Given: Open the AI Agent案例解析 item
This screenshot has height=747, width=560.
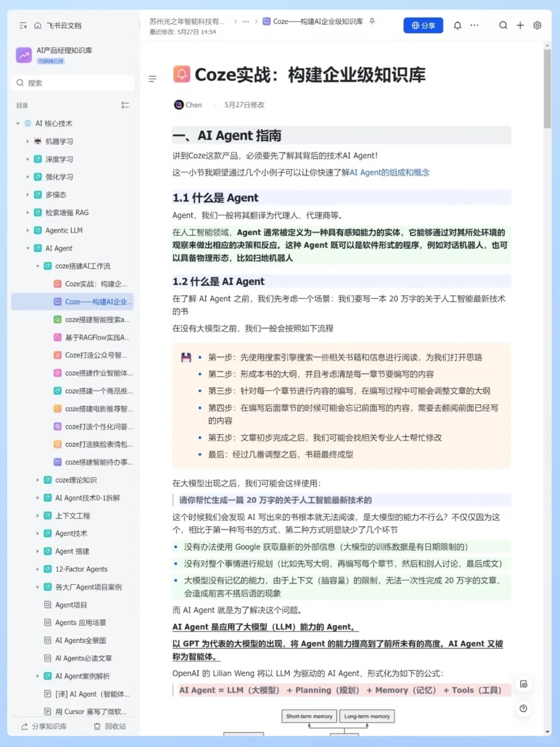Looking at the screenshot, I should [82, 676].
